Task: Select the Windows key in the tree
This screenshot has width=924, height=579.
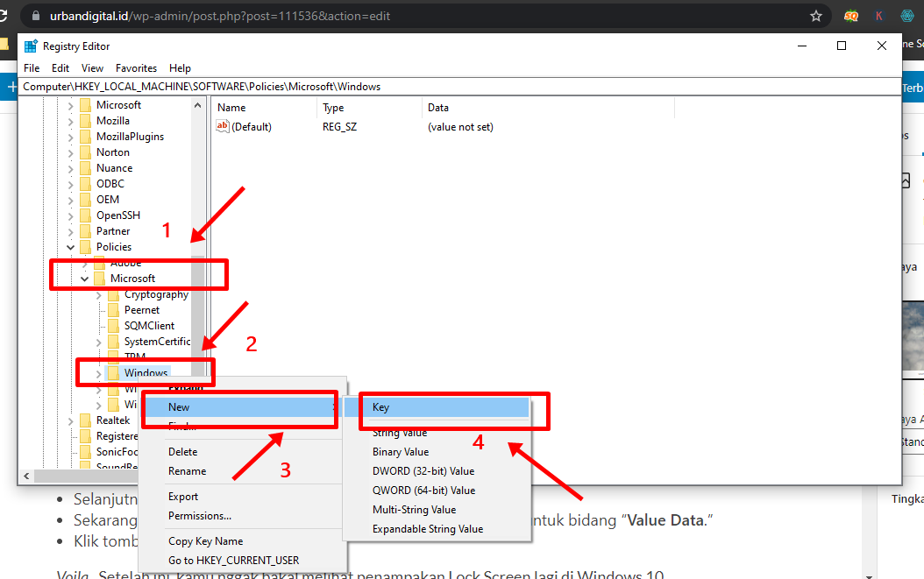Action: click(x=146, y=373)
